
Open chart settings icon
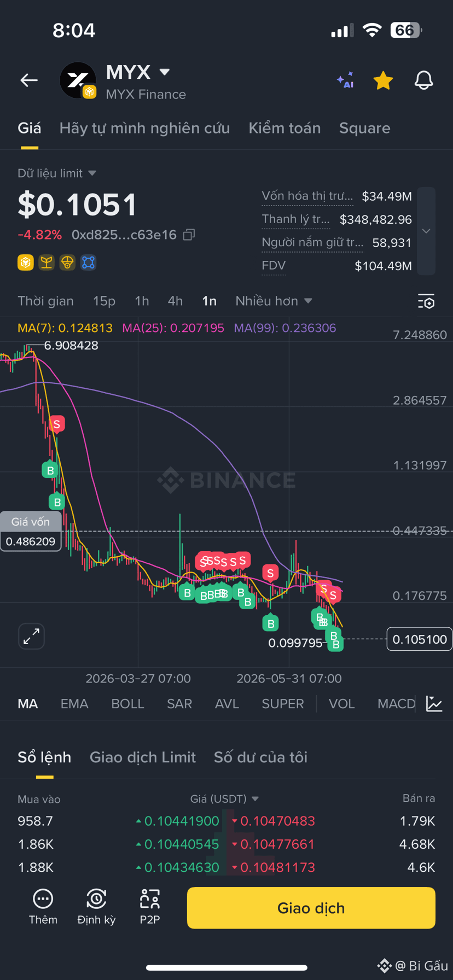(426, 301)
